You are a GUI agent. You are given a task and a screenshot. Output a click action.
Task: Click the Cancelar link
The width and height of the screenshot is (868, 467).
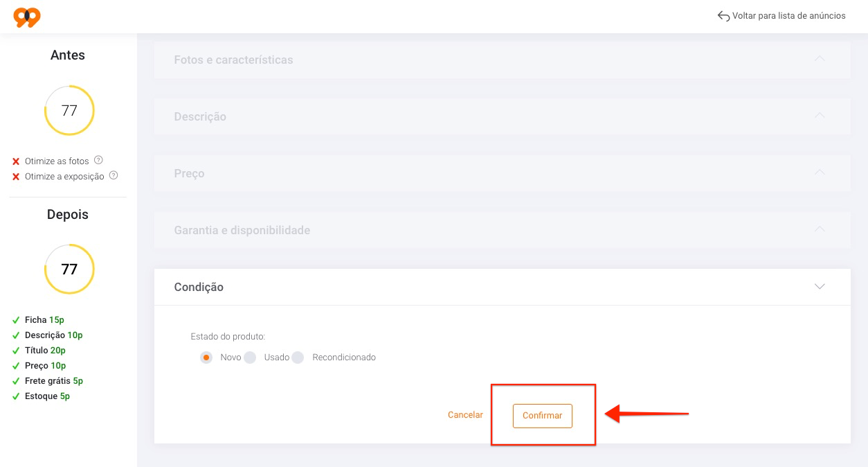[x=465, y=415]
